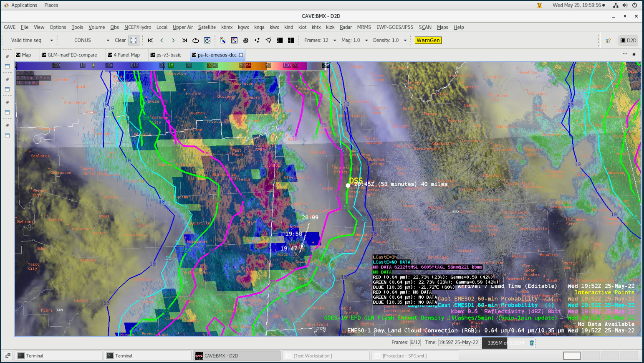Click the show-desktop icon in the taskbar
The height and width of the screenshot is (363, 644).
tap(8, 355)
